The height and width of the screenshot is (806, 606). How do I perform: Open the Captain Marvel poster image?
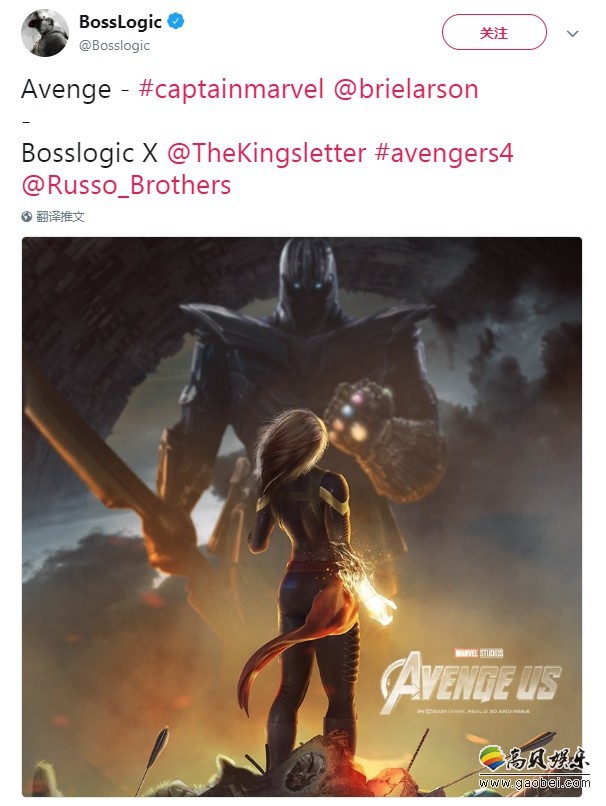[x=302, y=517]
